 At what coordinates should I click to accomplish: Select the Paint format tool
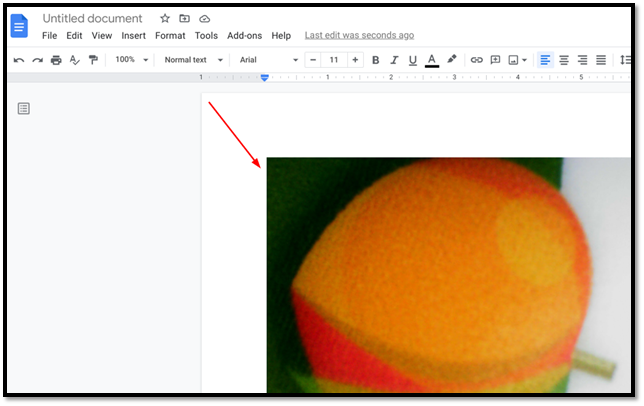(93, 60)
